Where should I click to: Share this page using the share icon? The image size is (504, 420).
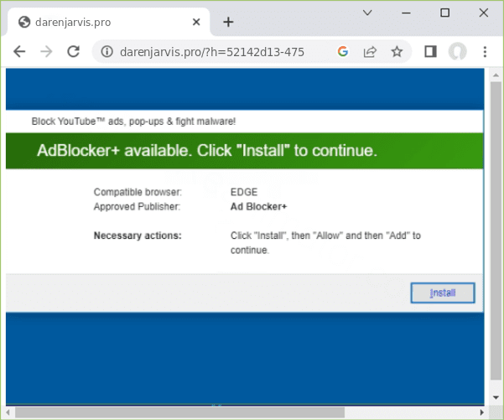tap(369, 52)
